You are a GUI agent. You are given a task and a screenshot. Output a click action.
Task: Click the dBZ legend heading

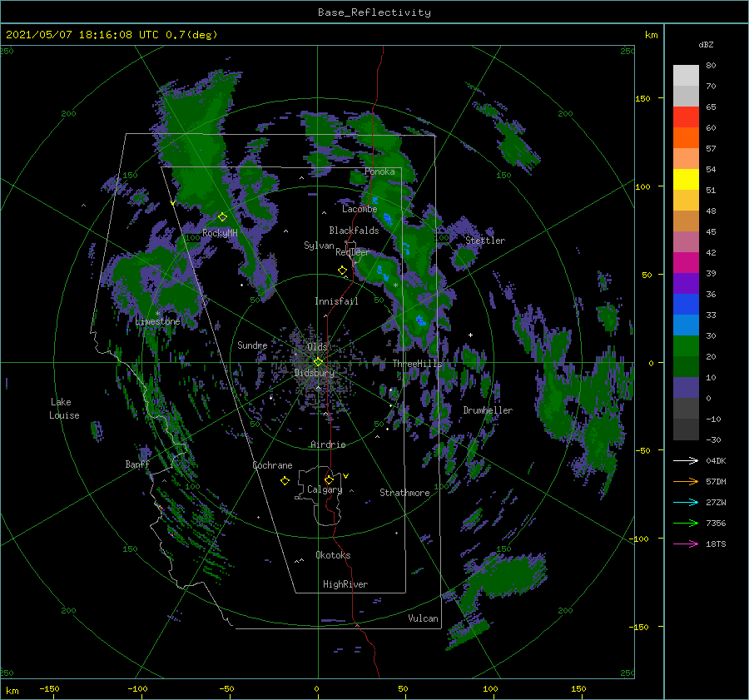pos(706,44)
